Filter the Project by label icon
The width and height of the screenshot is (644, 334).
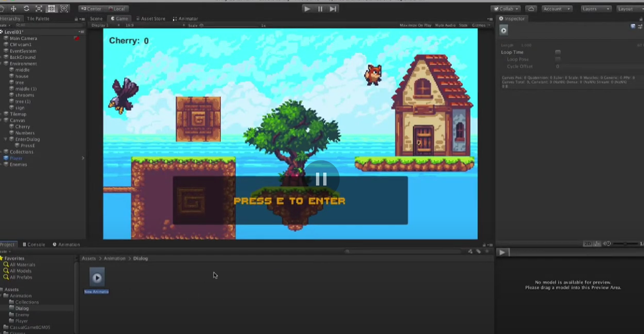479,251
